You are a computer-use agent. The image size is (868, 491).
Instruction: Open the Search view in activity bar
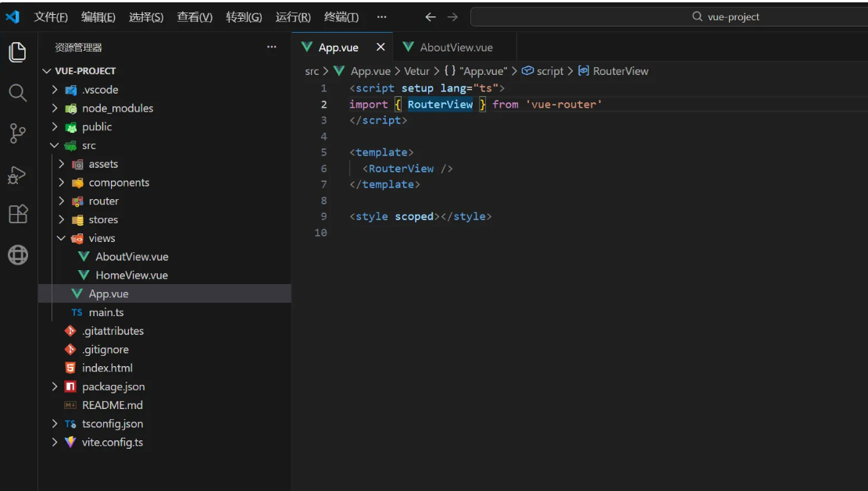tap(17, 93)
